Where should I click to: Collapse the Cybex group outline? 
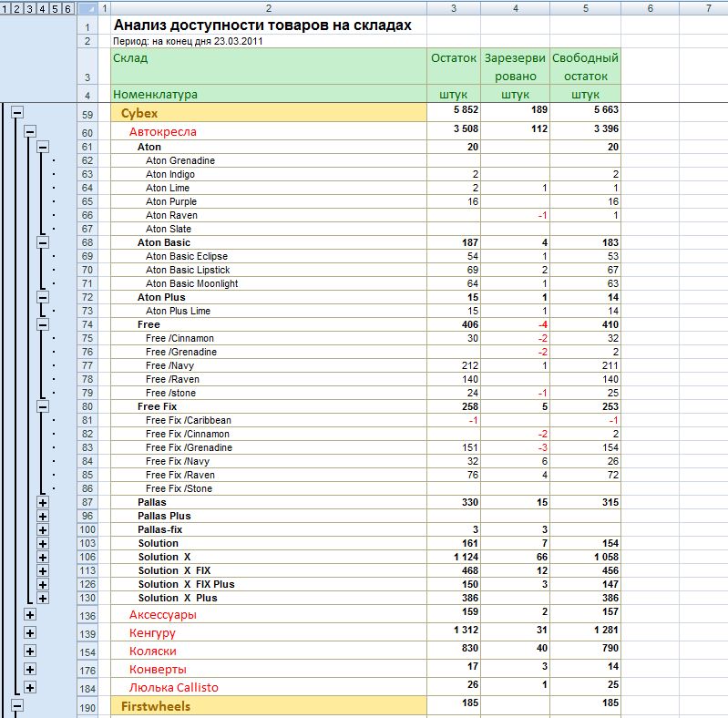(x=17, y=112)
